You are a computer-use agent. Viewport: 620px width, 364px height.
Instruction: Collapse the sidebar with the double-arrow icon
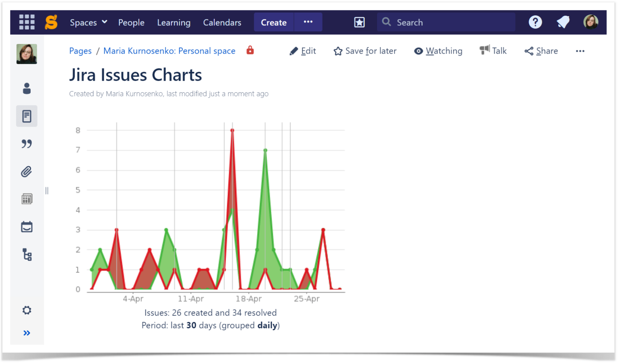coord(26,333)
